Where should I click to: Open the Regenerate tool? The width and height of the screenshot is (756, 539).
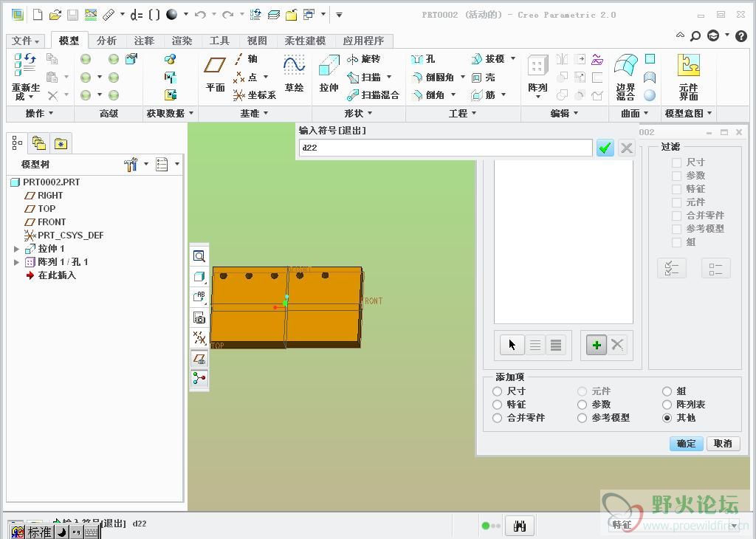(25, 77)
